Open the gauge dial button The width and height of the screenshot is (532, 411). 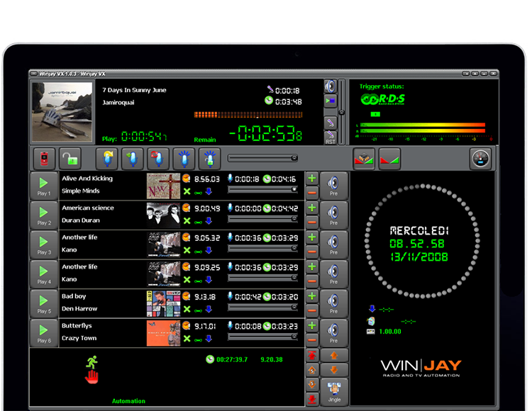pyautogui.click(x=480, y=158)
